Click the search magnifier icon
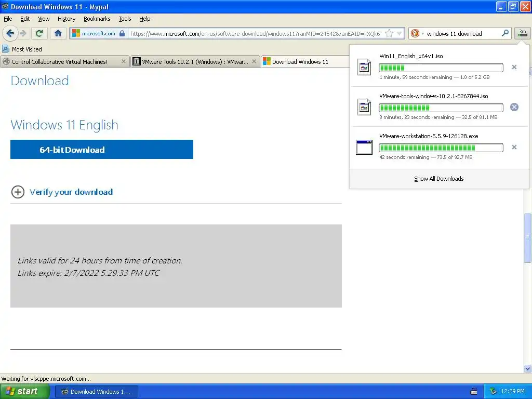The height and width of the screenshot is (399, 532). tap(505, 33)
